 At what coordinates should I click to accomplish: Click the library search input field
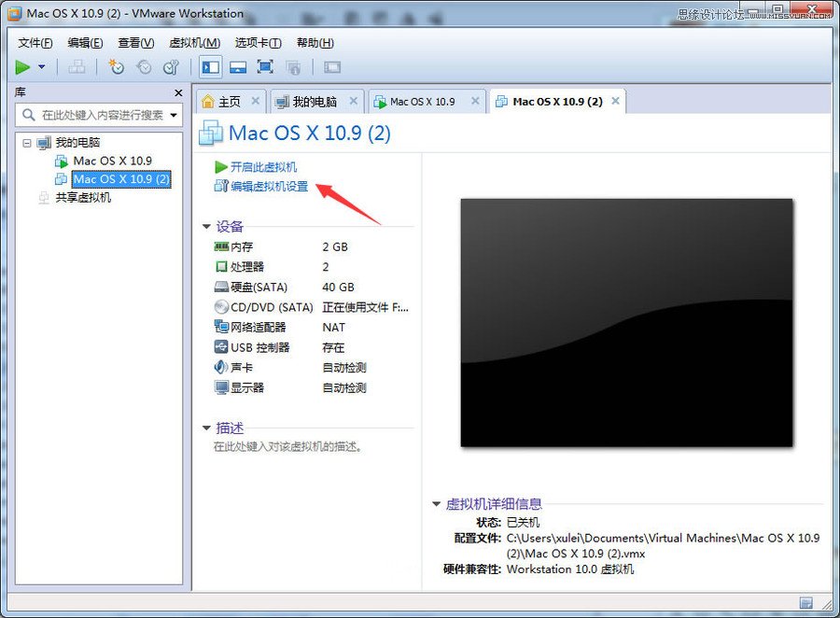pos(93,115)
